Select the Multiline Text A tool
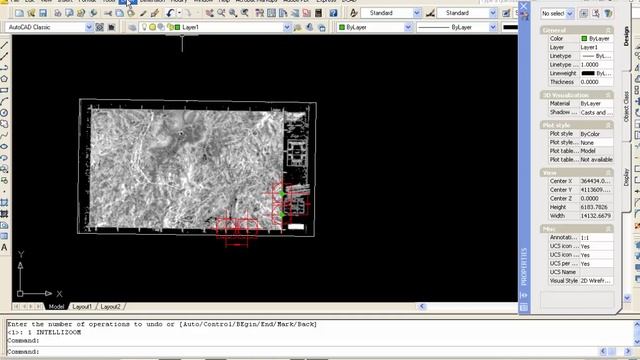This screenshot has height=360, width=640. click(4, 247)
